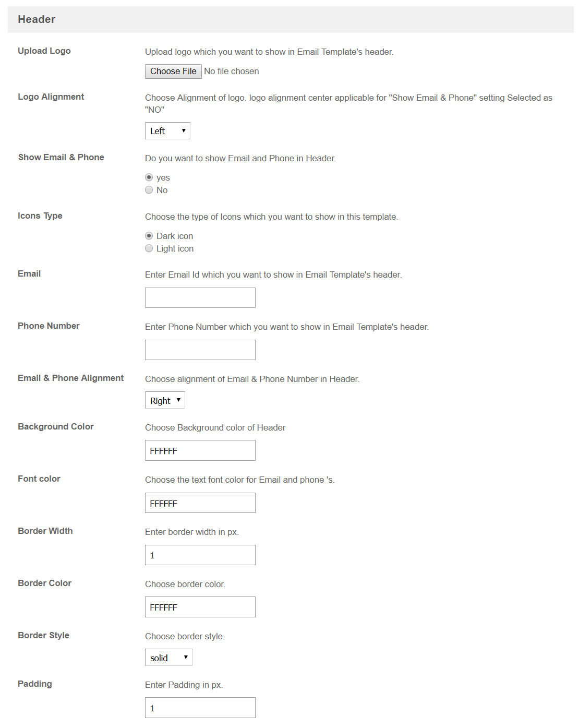579x728 pixels.
Task: Click the Header section title bar
Action: [x=291, y=19]
